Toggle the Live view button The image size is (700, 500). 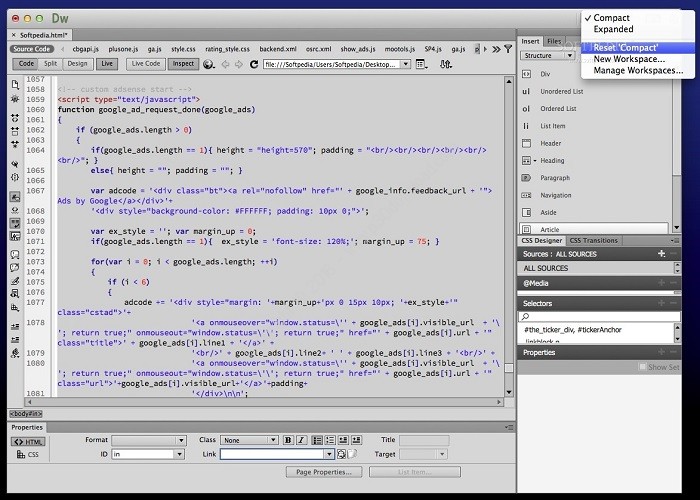106,64
